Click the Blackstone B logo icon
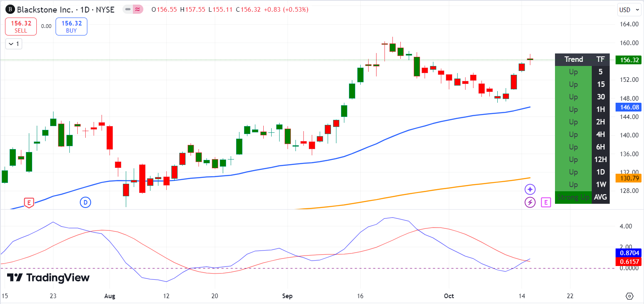 [x=10, y=9]
